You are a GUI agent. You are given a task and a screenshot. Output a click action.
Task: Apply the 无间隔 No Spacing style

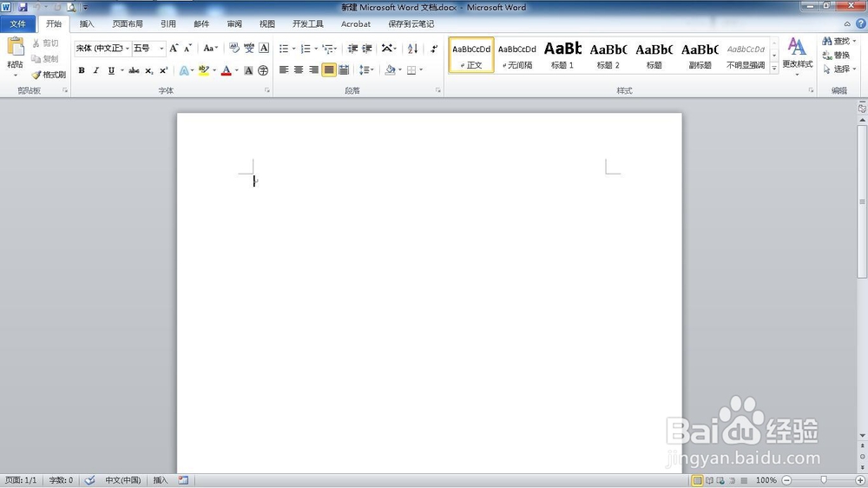coord(517,56)
